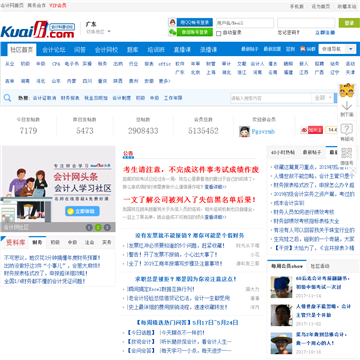Open the Kuaiji.com logo homepage
The image size is (360, 360).
pyautogui.click(x=37, y=30)
